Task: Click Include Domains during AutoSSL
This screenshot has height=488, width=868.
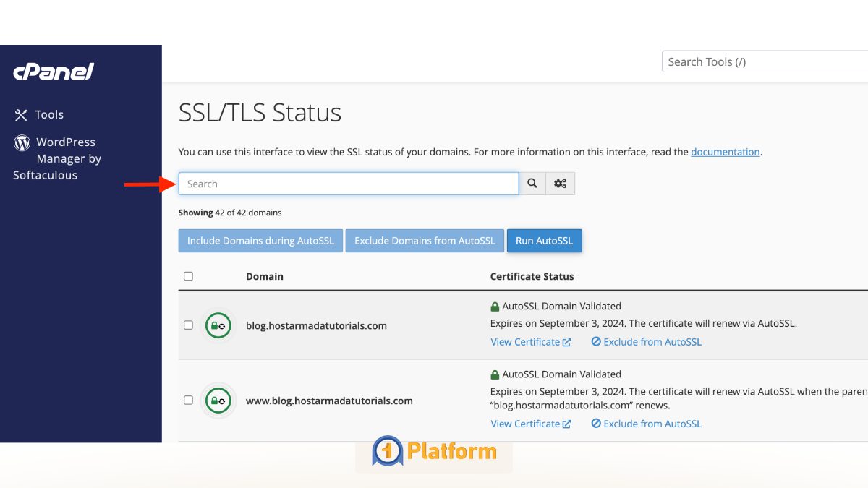Action: pos(260,240)
